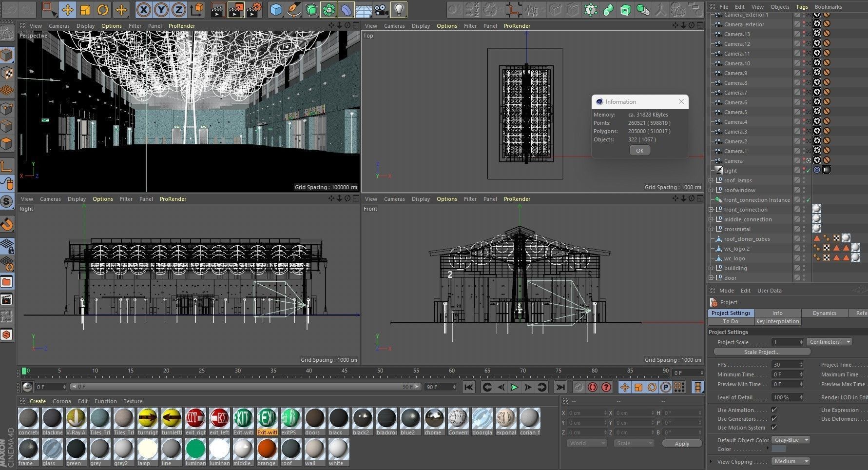
Task: Expand door group
Action: (x=711, y=278)
